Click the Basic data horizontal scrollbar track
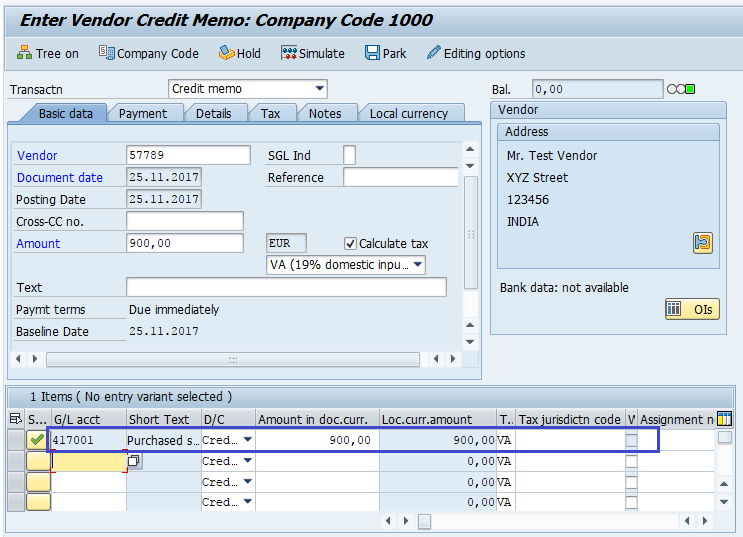This screenshot has width=743, height=537. [x=233, y=359]
